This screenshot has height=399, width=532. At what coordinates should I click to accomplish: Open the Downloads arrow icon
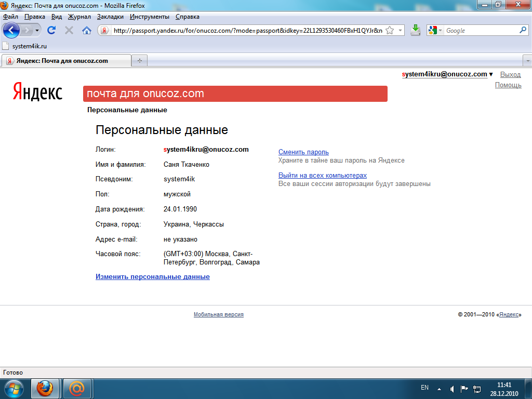pos(416,31)
